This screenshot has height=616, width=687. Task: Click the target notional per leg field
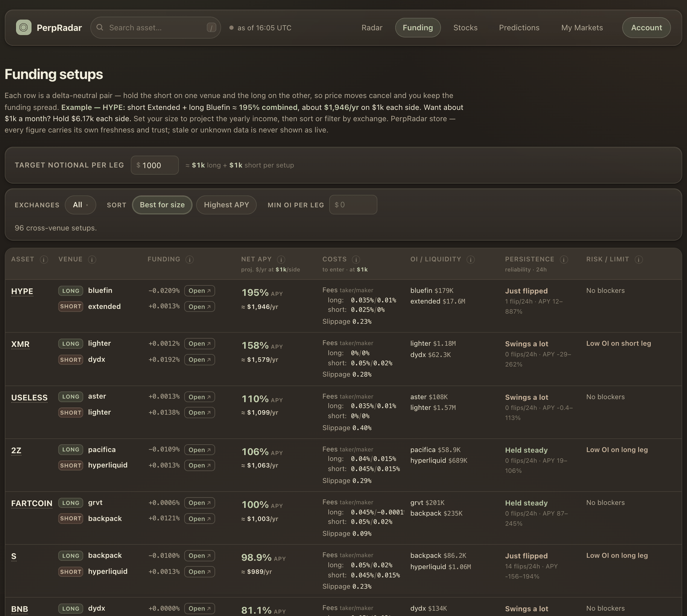(155, 165)
